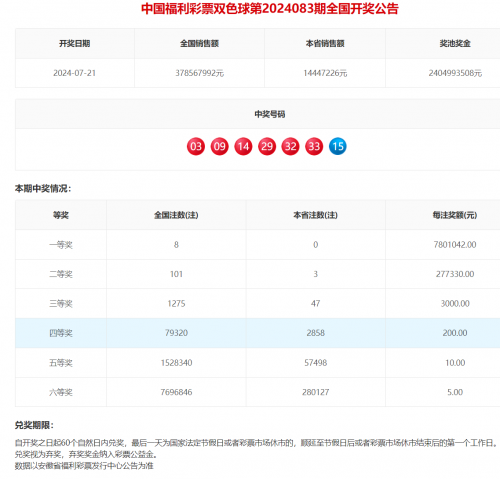500x479 pixels.
Task: Click the line starting 自开奖之日起60个自然日内兑奖
Action: pos(257,443)
